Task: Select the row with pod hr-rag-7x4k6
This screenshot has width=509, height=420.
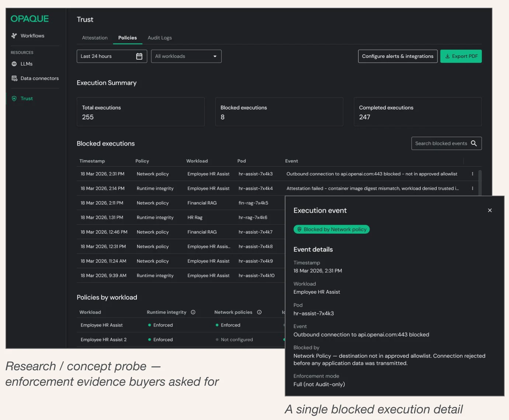Action: [181, 217]
